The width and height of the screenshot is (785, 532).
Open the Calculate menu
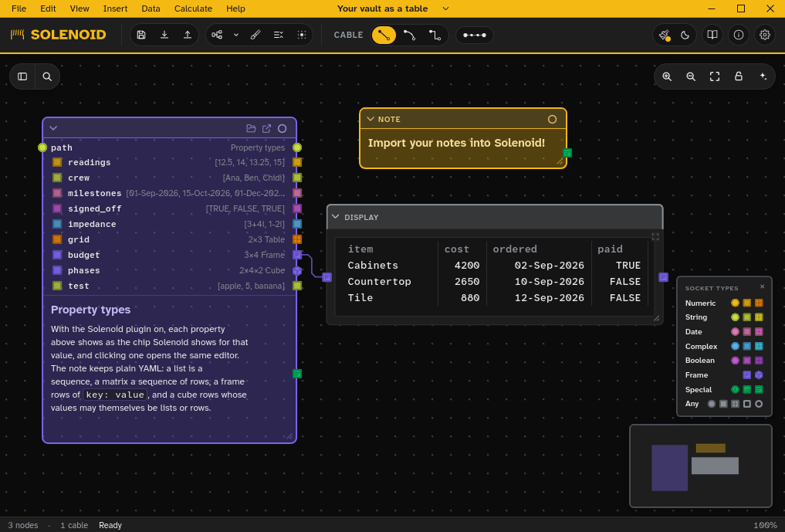point(193,8)
